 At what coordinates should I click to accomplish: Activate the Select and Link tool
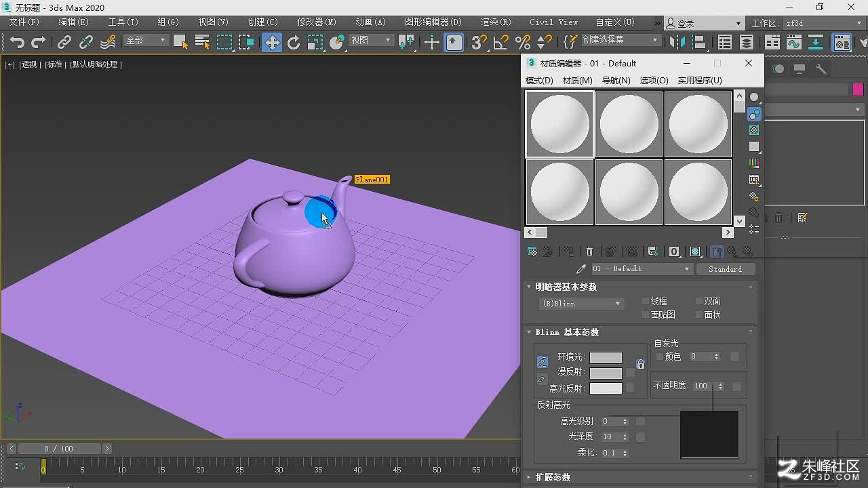pos(64,43)
